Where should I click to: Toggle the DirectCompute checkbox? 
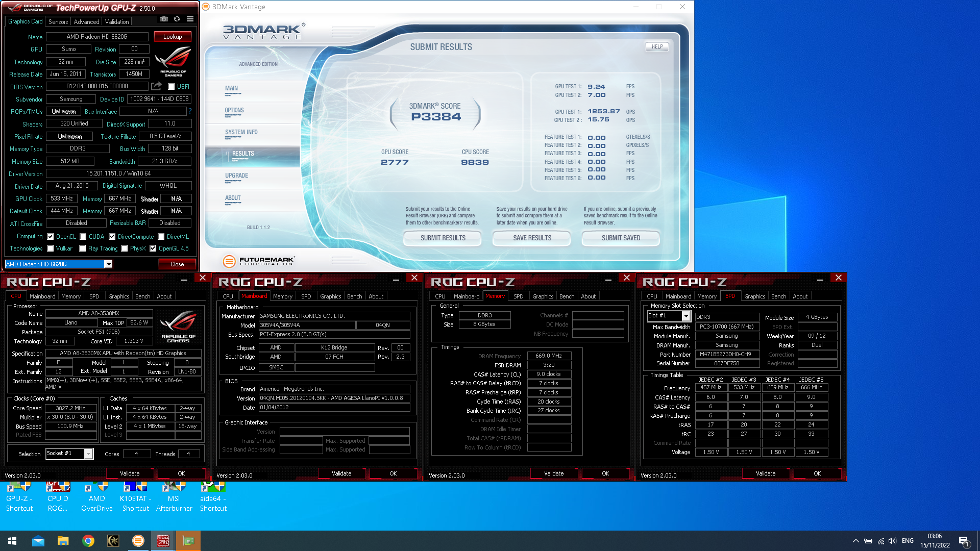click(x=112, y=237)
